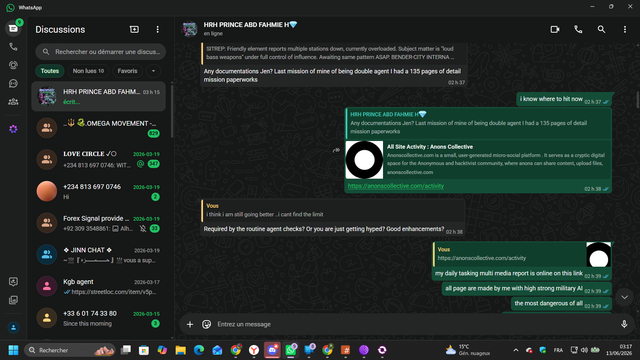Open the Kgb agent chat

(x=98, y=287)
